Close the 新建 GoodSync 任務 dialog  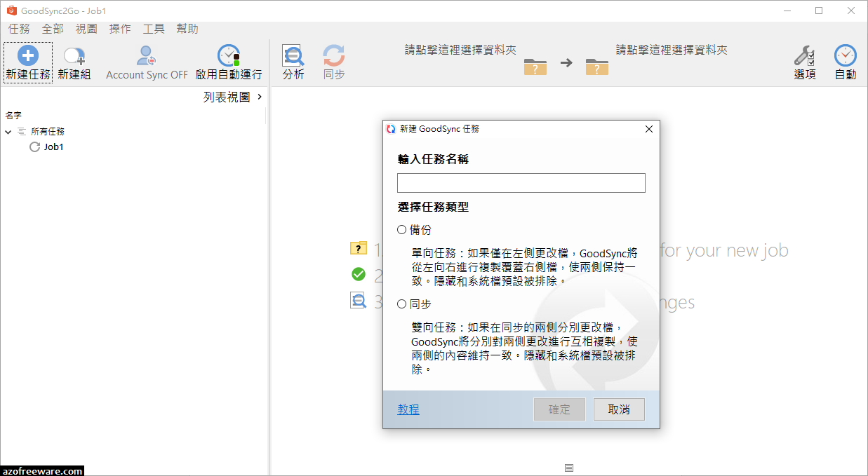(x=649, y=129)
